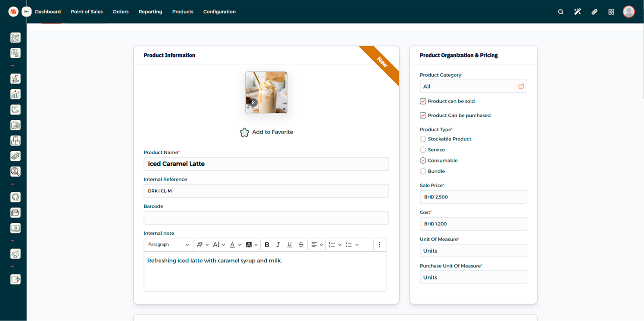644x321 pixels.
Task: Click the magic wand icon in top bar
Action: point(577,12)
